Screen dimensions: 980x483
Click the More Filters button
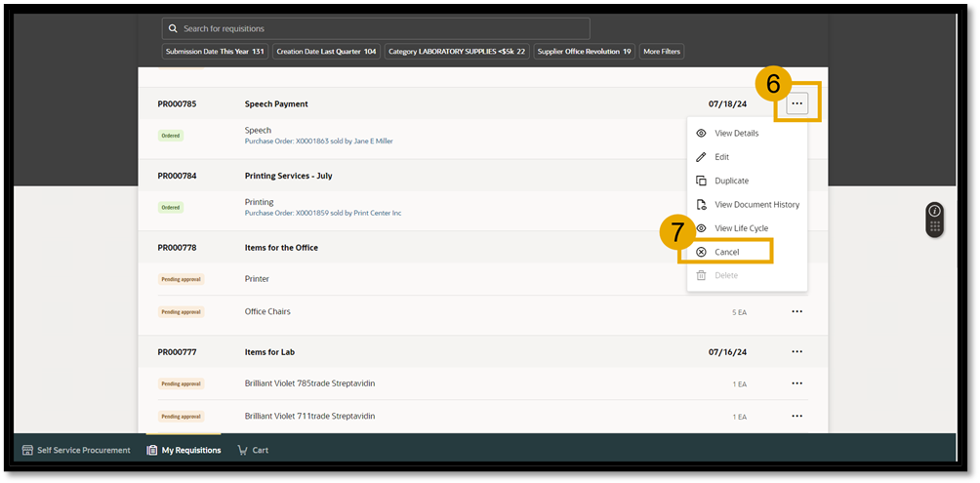(x=662, y=52)
